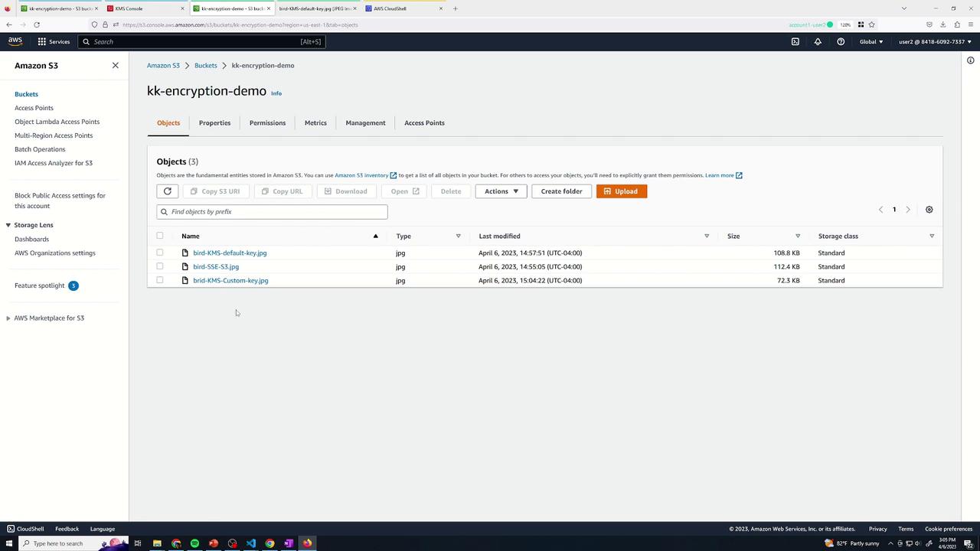
Task: Click the Create folder button
Action: click(561, 191)
